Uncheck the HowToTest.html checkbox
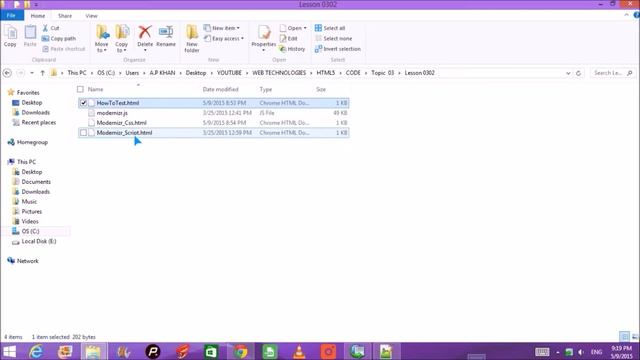This screenshot has height=360, width=640. (83, 103)
